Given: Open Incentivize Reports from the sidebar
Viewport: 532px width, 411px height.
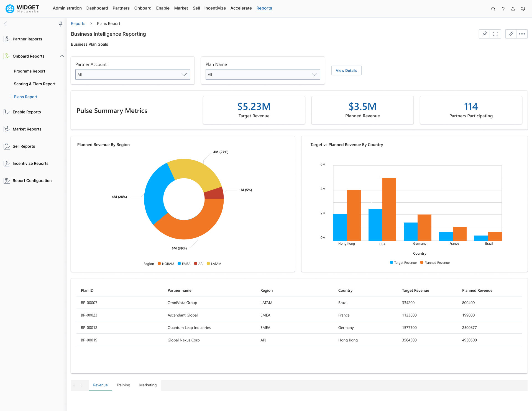Looking at the screenshot, I should point(30,163).
